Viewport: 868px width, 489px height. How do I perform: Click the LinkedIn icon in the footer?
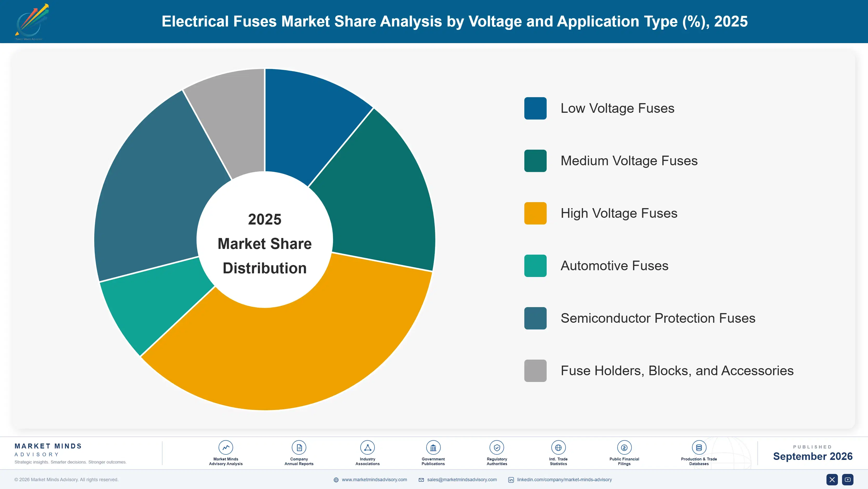pos(511,480)
